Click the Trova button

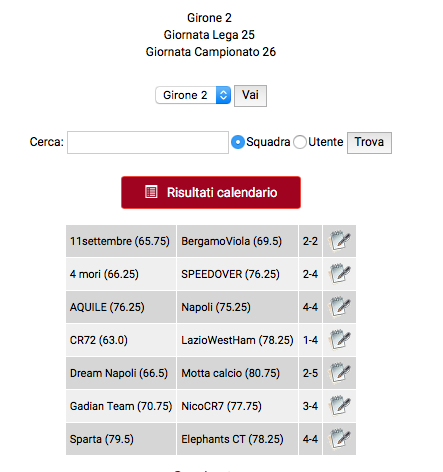pyautogui.click(x=369, y=143)
